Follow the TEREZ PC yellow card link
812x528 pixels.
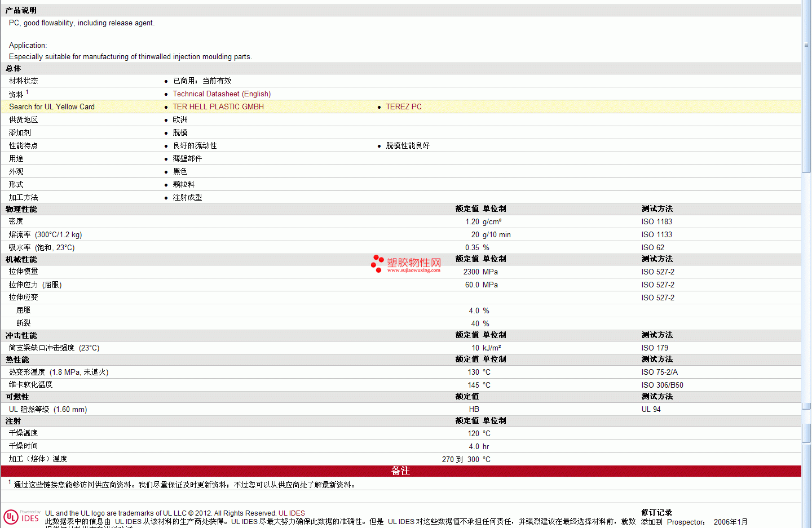(404, 107)
